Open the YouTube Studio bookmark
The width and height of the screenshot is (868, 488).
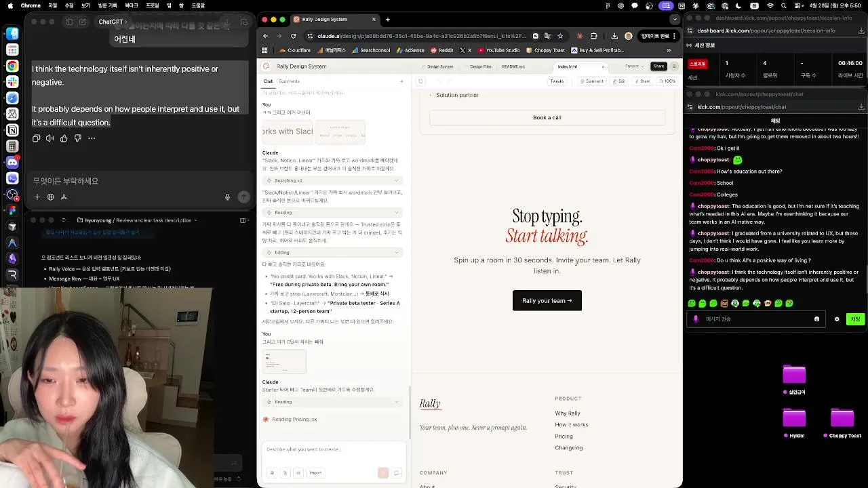pos(498,50)
